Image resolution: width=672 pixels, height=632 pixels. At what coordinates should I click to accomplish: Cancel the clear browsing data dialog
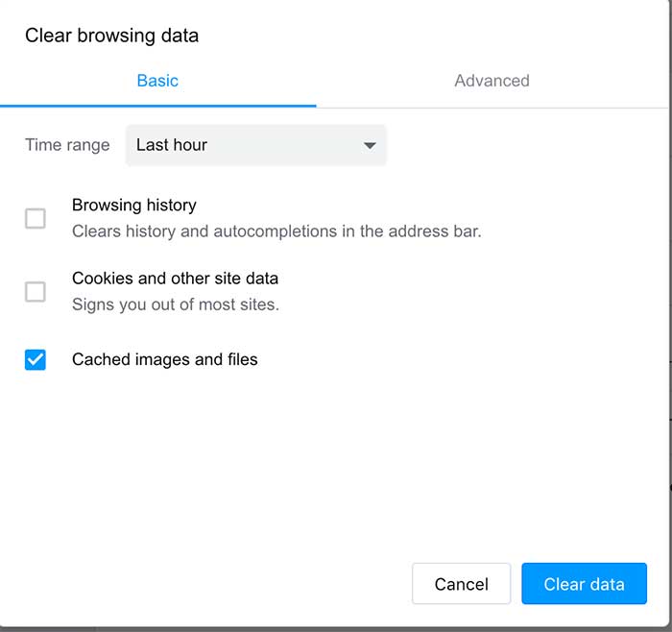pyautogui.click(x=461, y=584)
